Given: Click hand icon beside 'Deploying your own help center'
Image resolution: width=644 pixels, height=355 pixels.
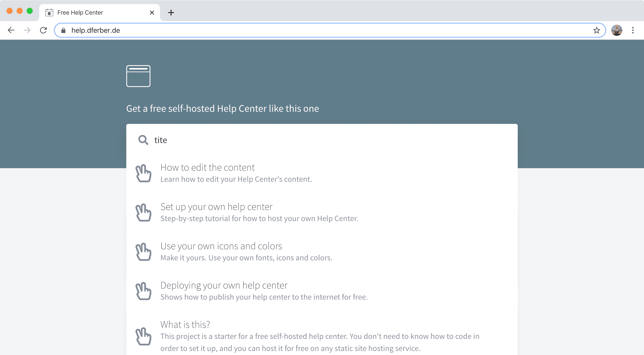Looking at the screenshot, I should (143, 291).
